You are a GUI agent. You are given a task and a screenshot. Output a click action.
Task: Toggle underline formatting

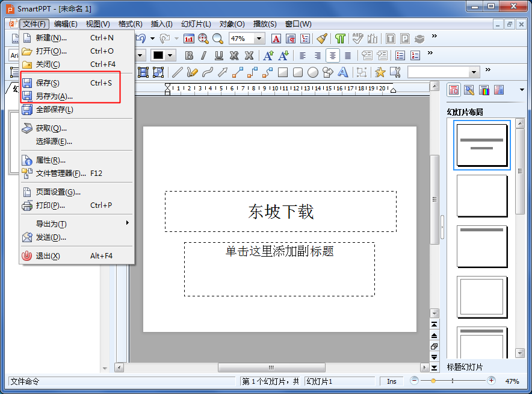tap(219, 55)
